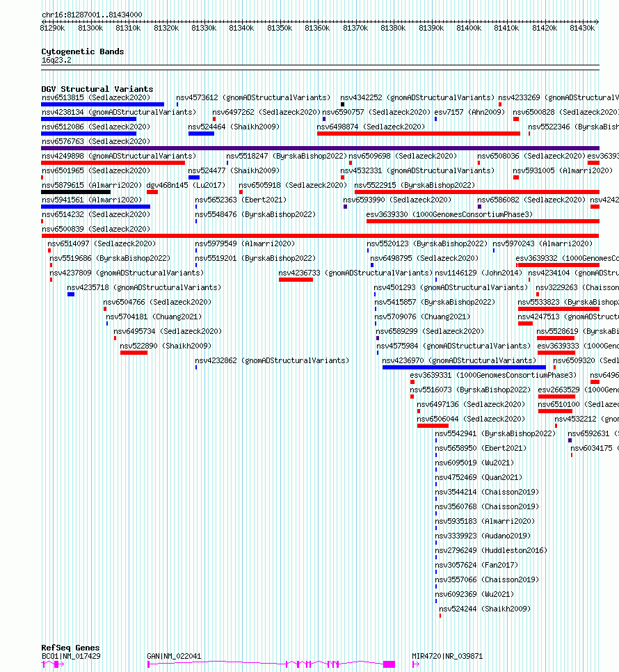The height and width of the screenshot is (672, 619).
Task: Open esv3639331 1000Genomes variant label
Action: tap(493, 375)
